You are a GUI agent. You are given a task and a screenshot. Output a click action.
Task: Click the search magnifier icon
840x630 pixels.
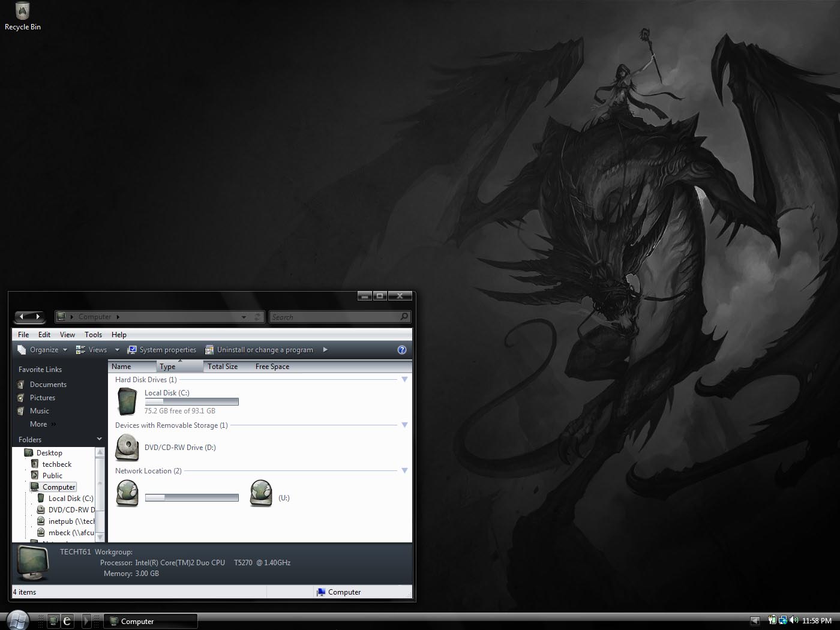[x=404, y=317]
